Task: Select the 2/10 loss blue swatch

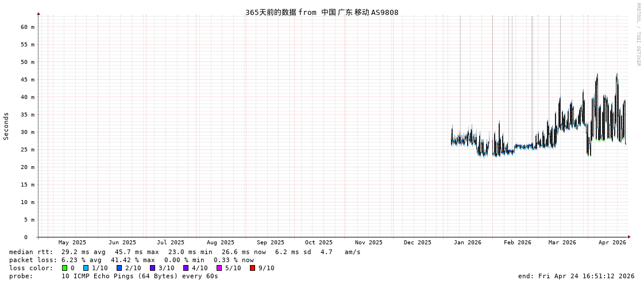Action: click(x=119, y=268)
